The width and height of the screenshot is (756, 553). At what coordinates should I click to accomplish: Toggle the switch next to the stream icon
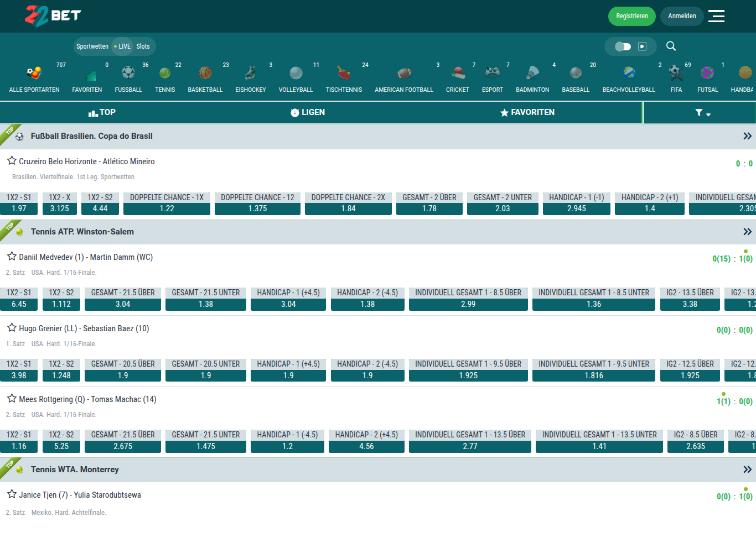click(623, 46)
